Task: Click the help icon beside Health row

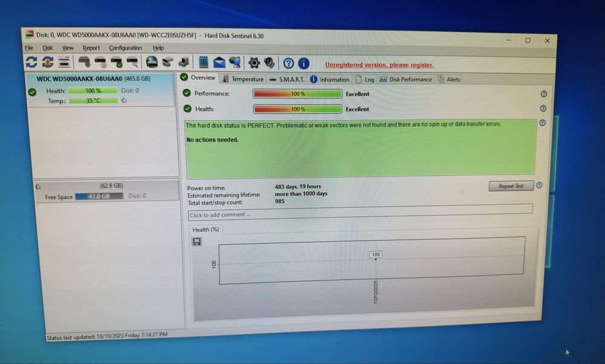Action: 543,109
